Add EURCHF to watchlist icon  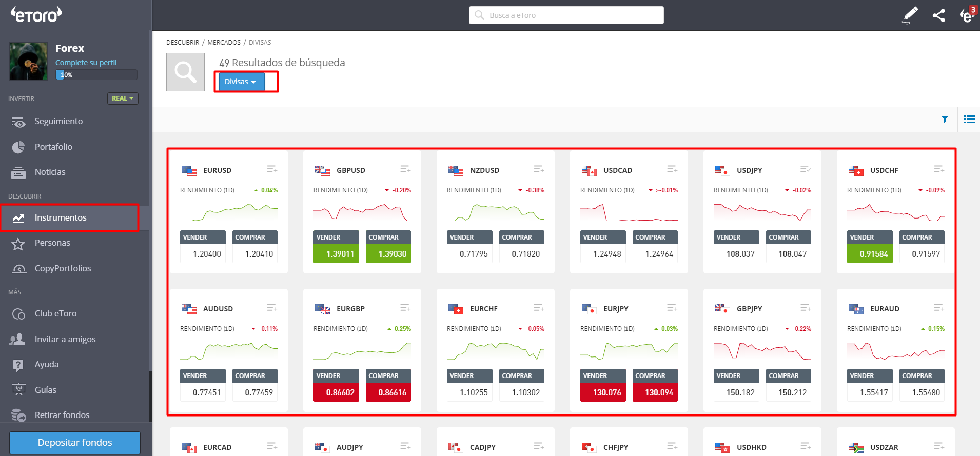click(x=539, y=308)
